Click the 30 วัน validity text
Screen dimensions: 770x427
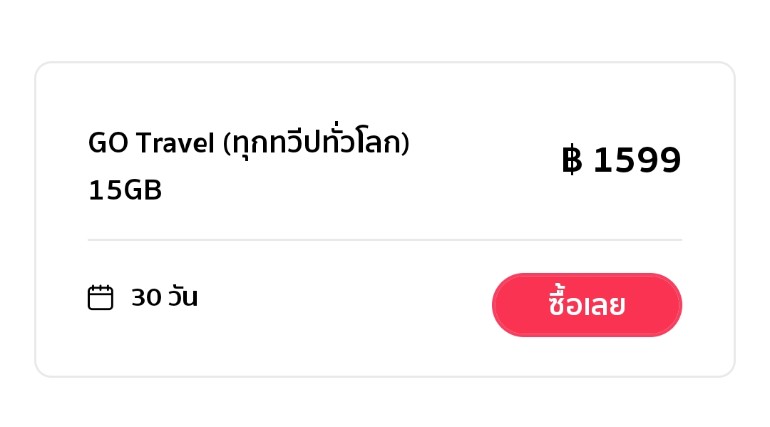[165, 297]
